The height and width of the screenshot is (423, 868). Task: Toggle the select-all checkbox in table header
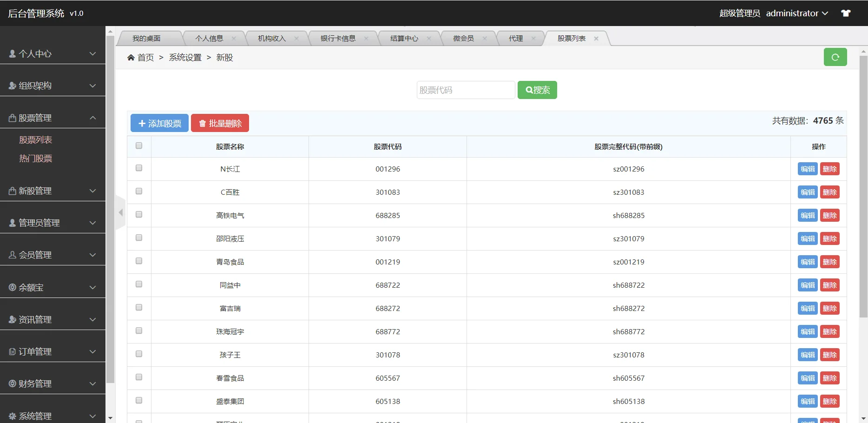[x=138, y=145]
